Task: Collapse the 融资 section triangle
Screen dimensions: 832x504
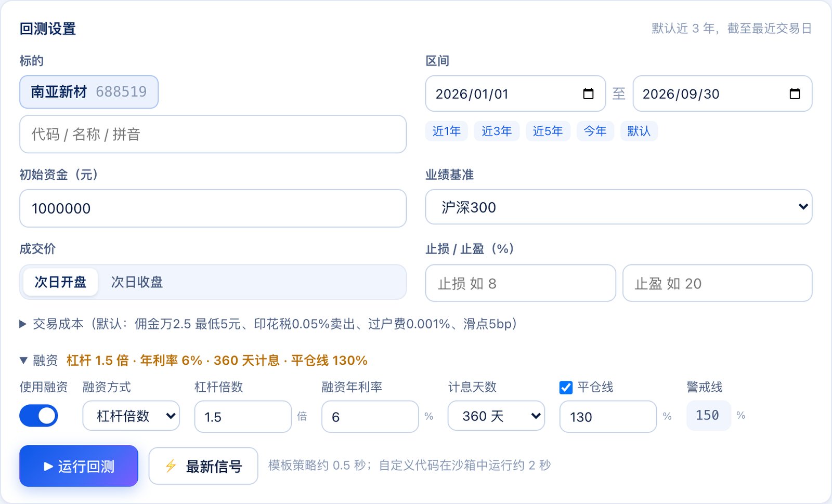Action: pos(23,360)
